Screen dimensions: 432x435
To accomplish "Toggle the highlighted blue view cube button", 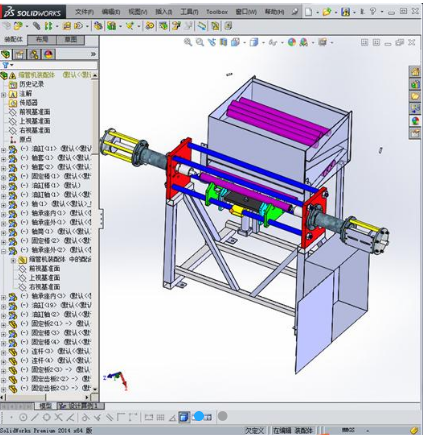I will tap(183, 417).
